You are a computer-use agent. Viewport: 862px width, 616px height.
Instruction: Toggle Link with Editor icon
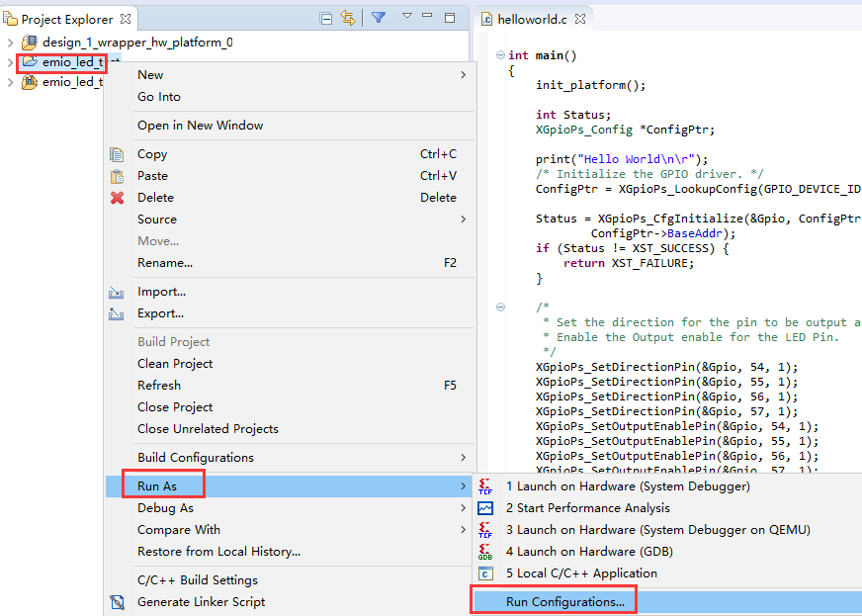(x=348, y=18)
